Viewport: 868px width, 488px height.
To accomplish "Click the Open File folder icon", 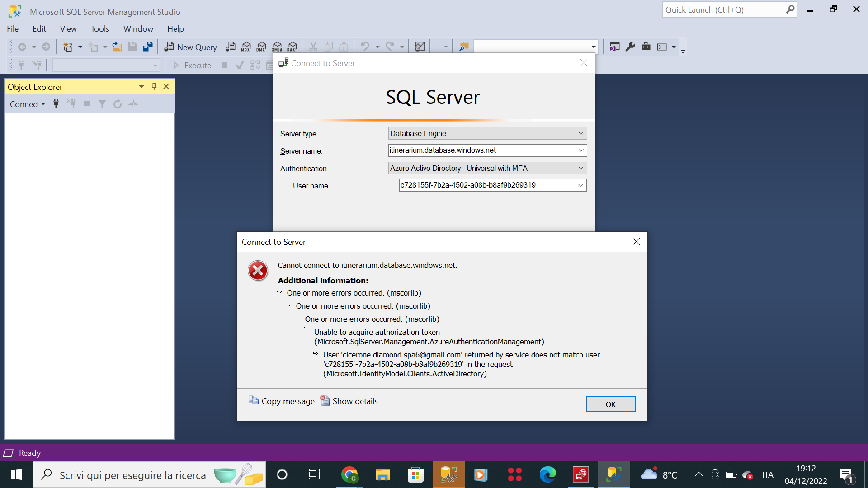I will point(117,47).
